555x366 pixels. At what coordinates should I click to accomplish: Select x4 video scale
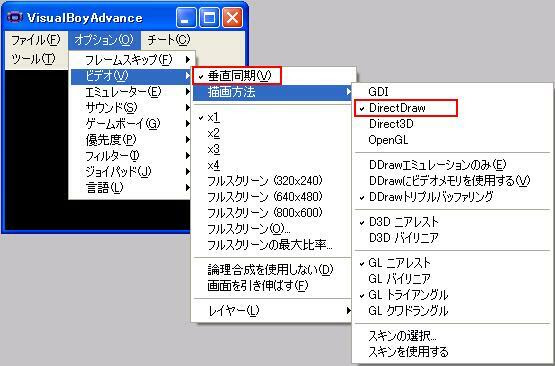pos(273,165)
